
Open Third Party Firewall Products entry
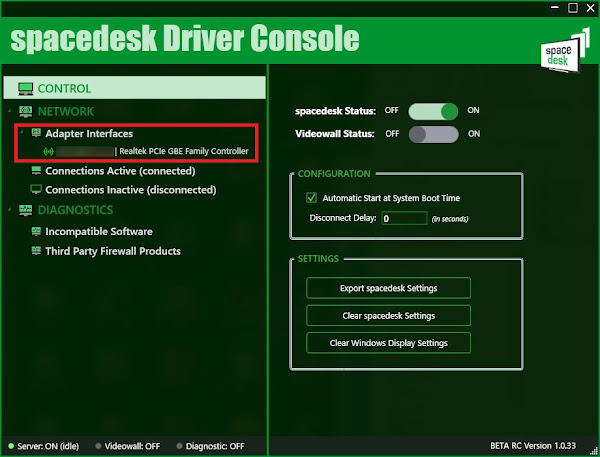coord(113,251)
